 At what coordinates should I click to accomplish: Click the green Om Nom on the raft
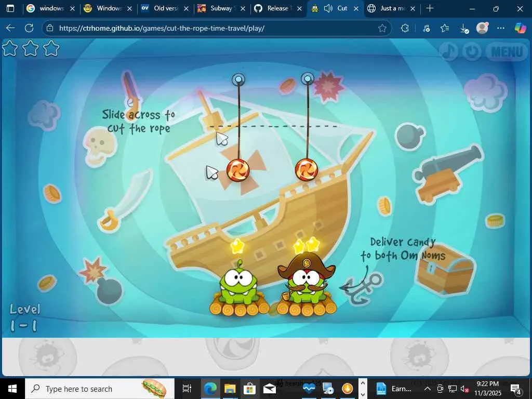(x=238, y=283)
